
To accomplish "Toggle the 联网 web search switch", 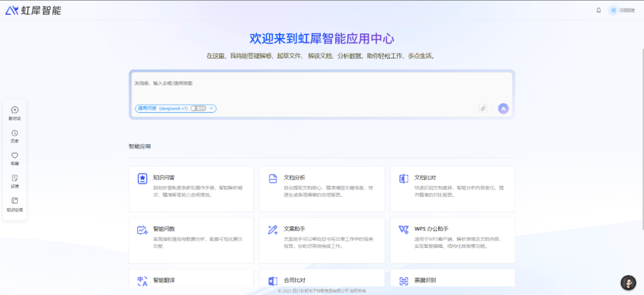I will tap(198, 108).
